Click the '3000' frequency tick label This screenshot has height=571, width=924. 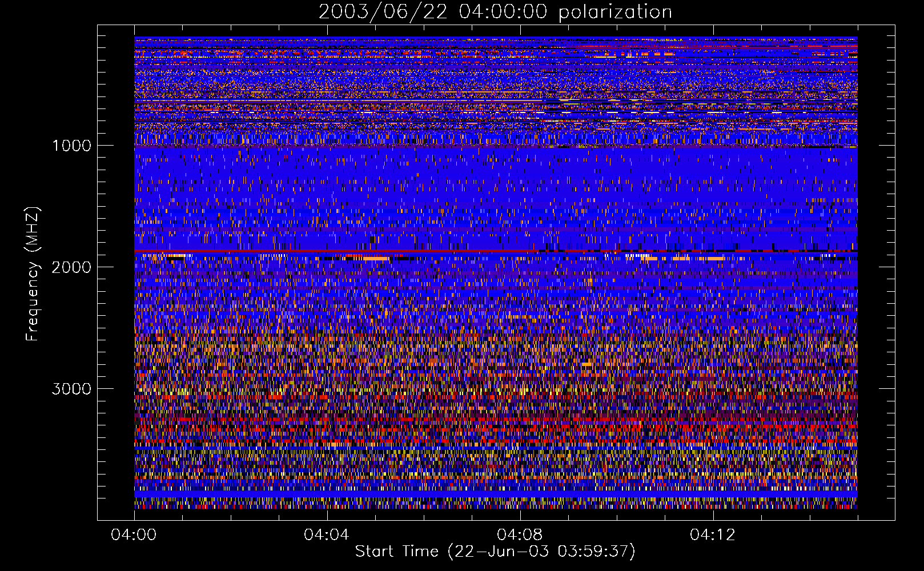[x=71, y=389]
